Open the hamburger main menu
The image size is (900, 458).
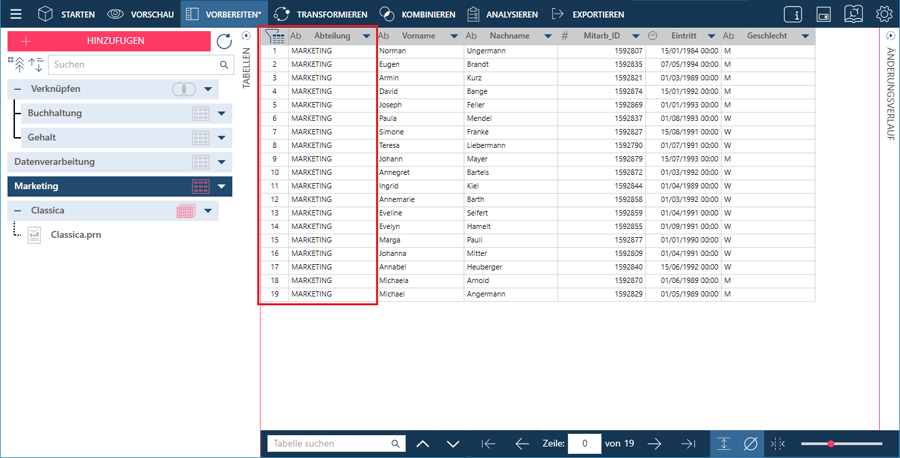click(15, 14)
